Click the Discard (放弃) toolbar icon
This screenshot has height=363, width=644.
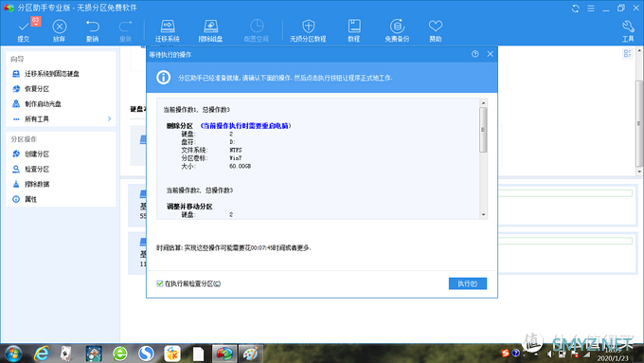[x=59, y=27]
